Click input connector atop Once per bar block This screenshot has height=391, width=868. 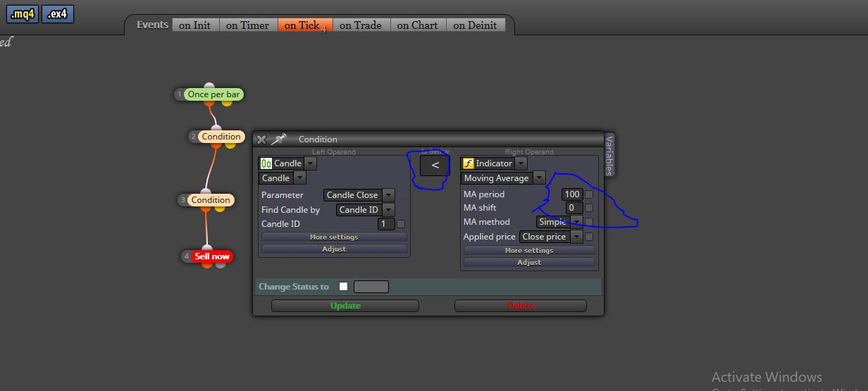[209, 86]
